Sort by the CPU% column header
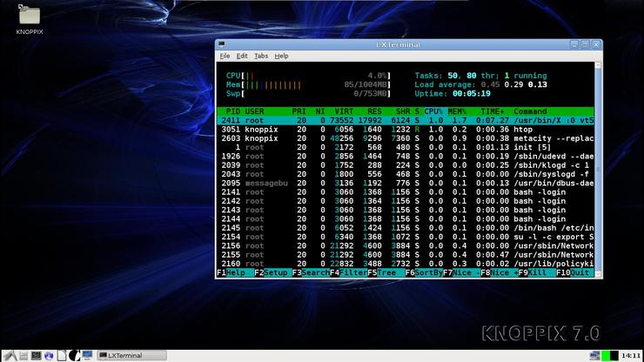The height and width of the screenshot is (362, 644). 433,111
